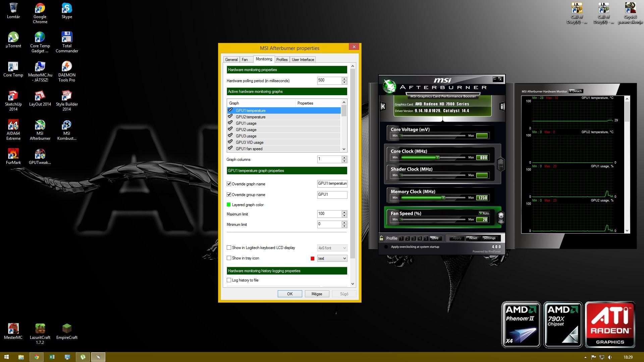The image size is (644, 362).
Task: Uncheck GPU1 temperature graph
Action: [x=230, y=110]
